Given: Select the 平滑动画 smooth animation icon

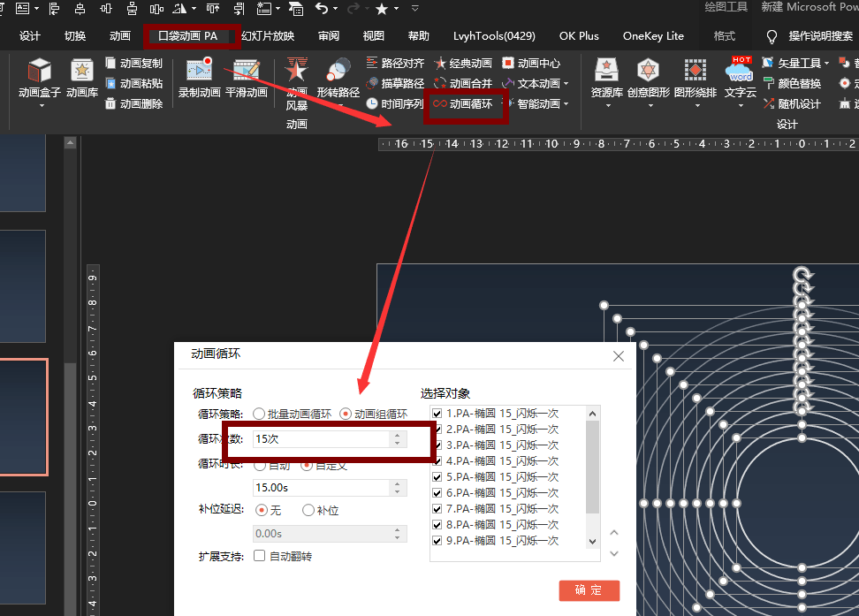Looking at the screenshot, I should click(246, 80).
